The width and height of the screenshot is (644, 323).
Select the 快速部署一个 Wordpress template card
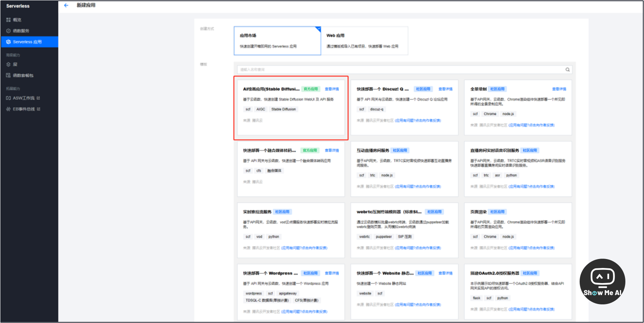[x=291, y=292]
